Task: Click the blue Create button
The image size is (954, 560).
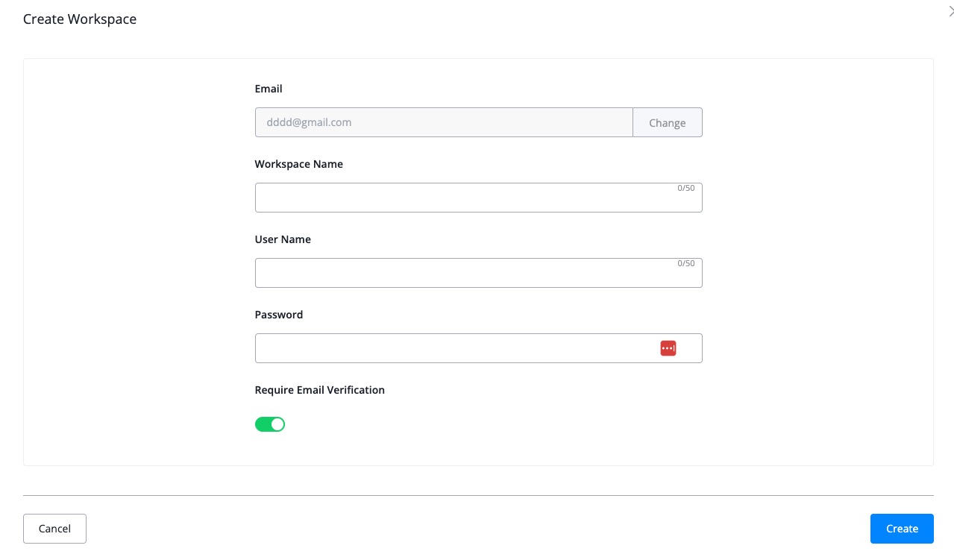Action: 902,529
